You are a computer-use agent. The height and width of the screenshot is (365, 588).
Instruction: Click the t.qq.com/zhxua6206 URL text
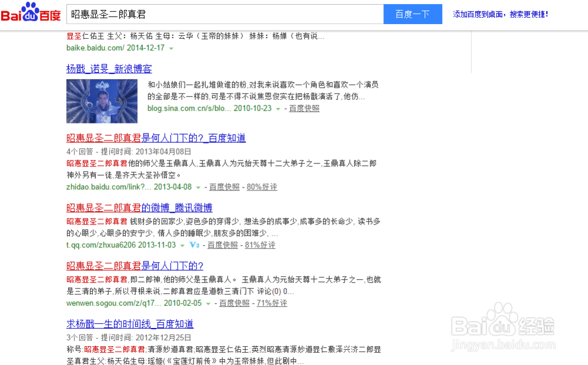101,245
